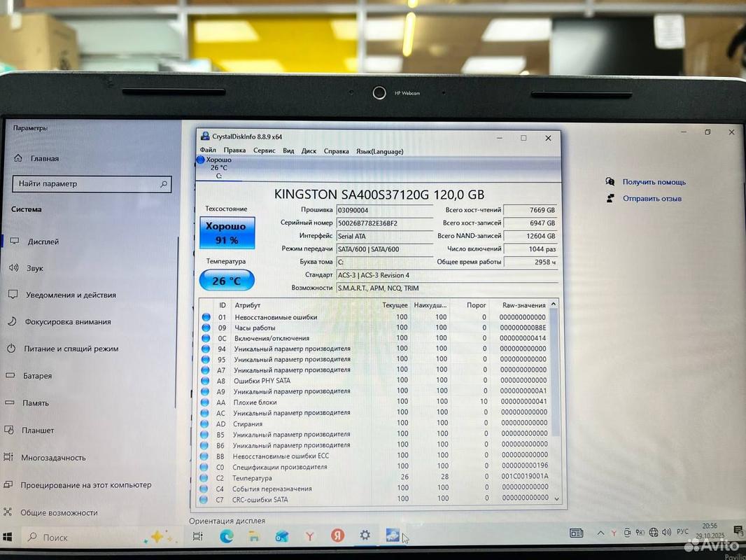Open "Питание и спящий режим" section
Image resolution: width=746 pixels, height=560 pixels.
coord(71,349)
